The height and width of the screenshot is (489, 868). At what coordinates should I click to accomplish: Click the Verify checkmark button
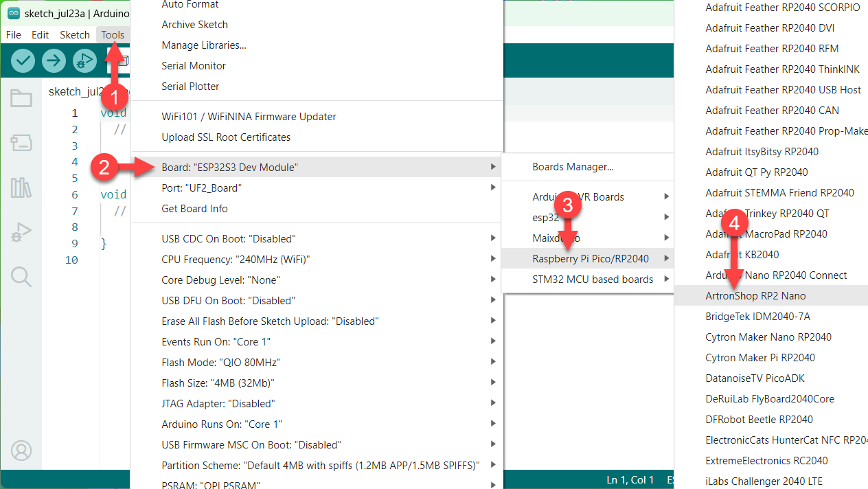tap(23, 60)
